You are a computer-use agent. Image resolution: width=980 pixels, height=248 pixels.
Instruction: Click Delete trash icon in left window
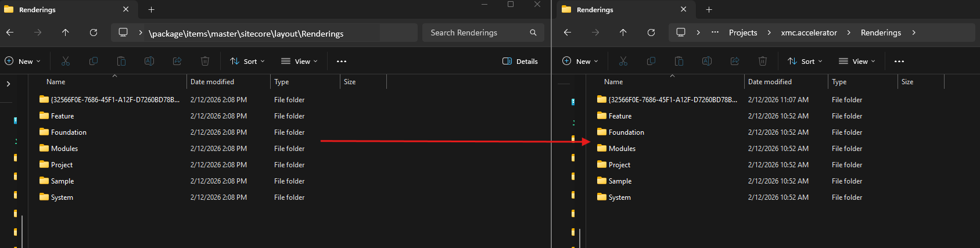click(x=205, y=61)
